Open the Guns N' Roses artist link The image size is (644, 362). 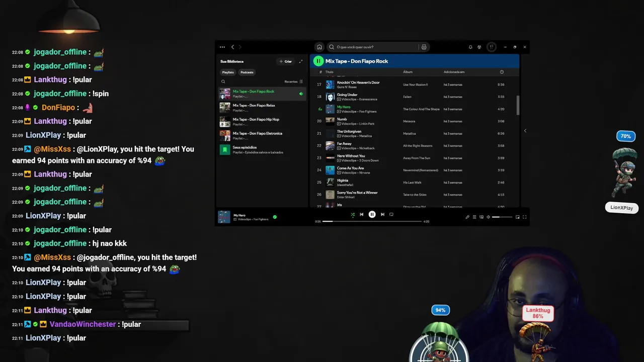pos(346,87)
